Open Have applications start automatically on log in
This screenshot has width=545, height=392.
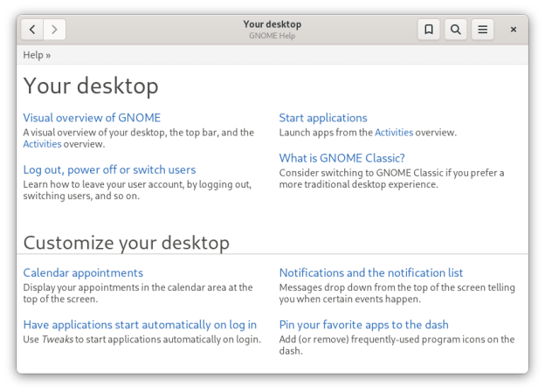click(x=140, y=325)
